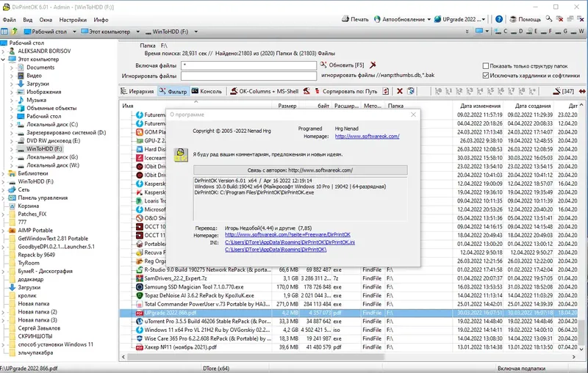
Task: Select tree depth level 8 icon
Action: (522, 91)
